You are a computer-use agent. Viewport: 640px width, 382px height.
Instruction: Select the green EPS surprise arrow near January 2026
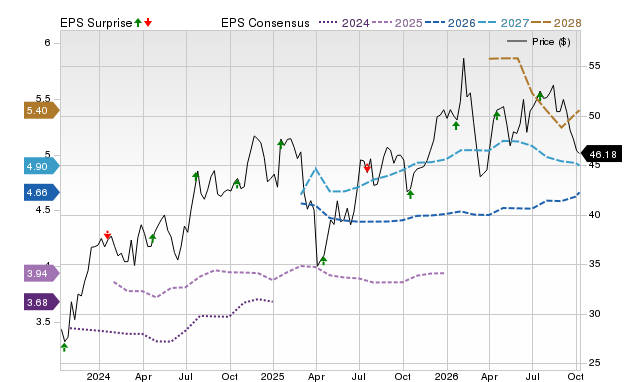(456, 125)
